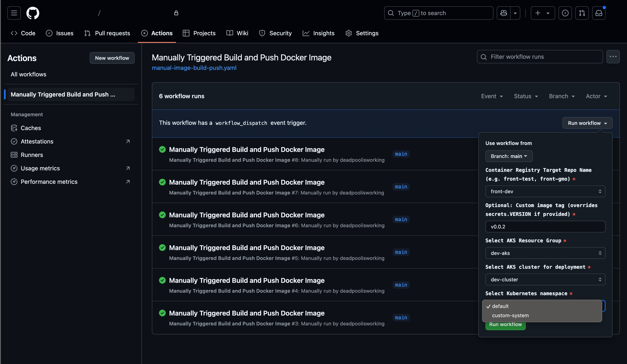Open the Actions tab

[x=157, y=33]
